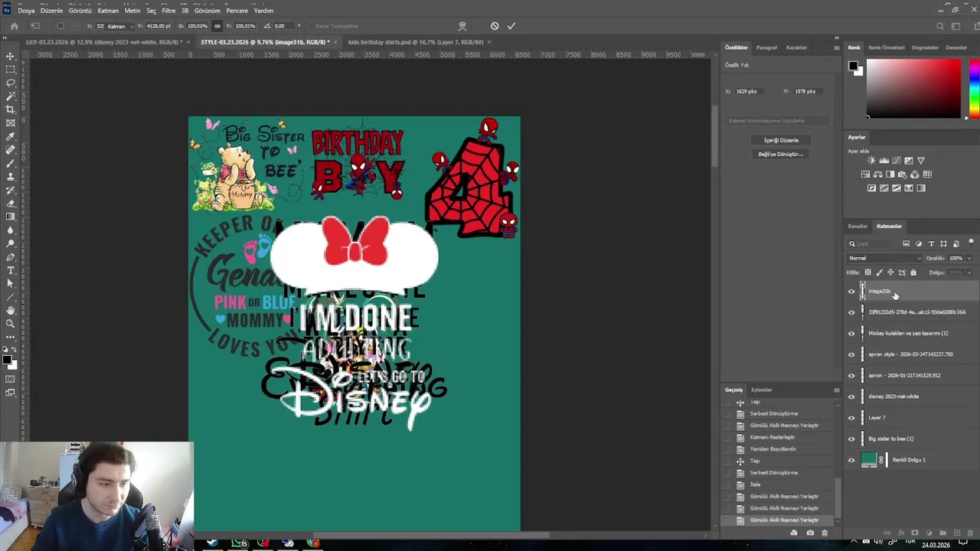Add a Levels adjustment layer

(884, 161)
